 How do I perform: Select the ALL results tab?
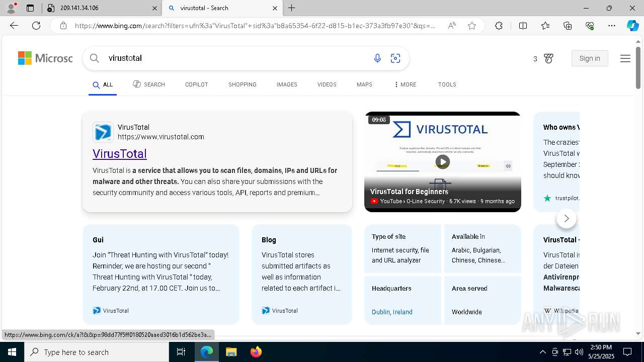[103, 84]
